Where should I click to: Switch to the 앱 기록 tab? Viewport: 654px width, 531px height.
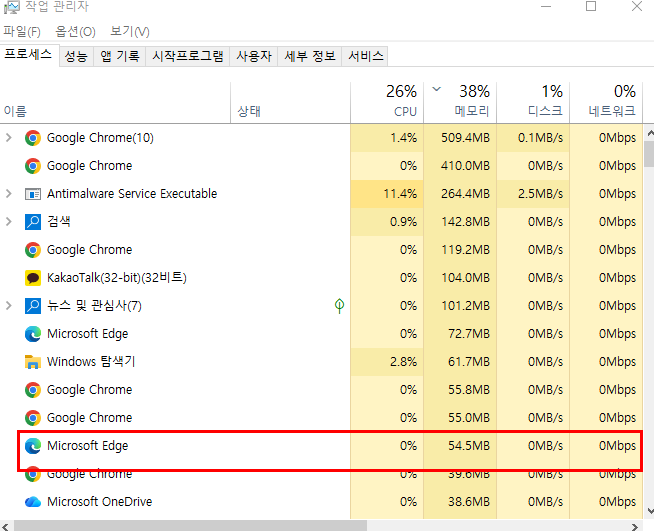(x=120, y=56)
